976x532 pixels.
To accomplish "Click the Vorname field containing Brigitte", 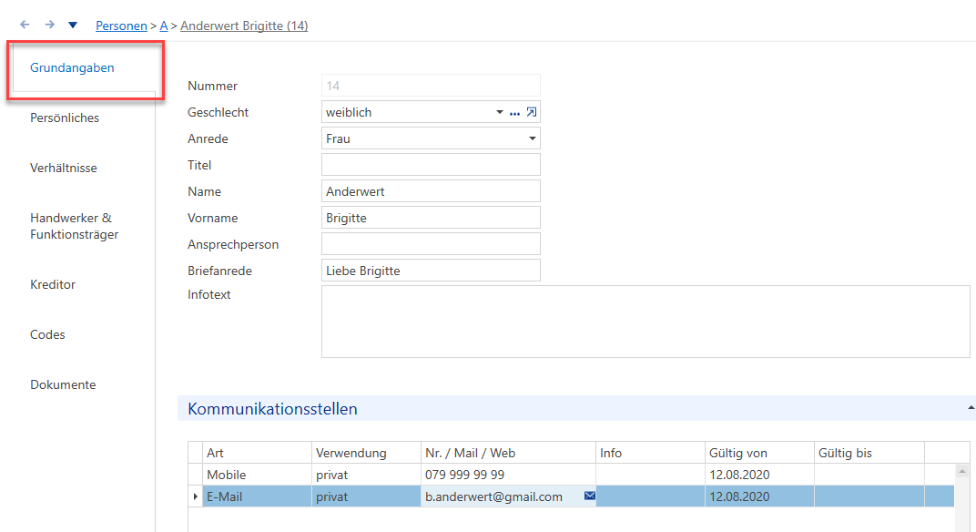I will tap(431, 218).
